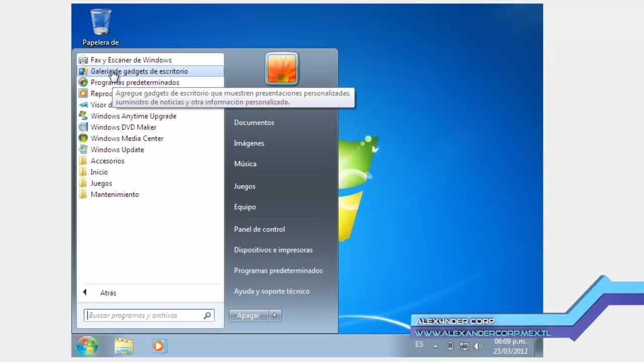The width and height of the screenshot is (644, 362).
Task: Open Documentos from the right pane
Action: pos(254,123)
